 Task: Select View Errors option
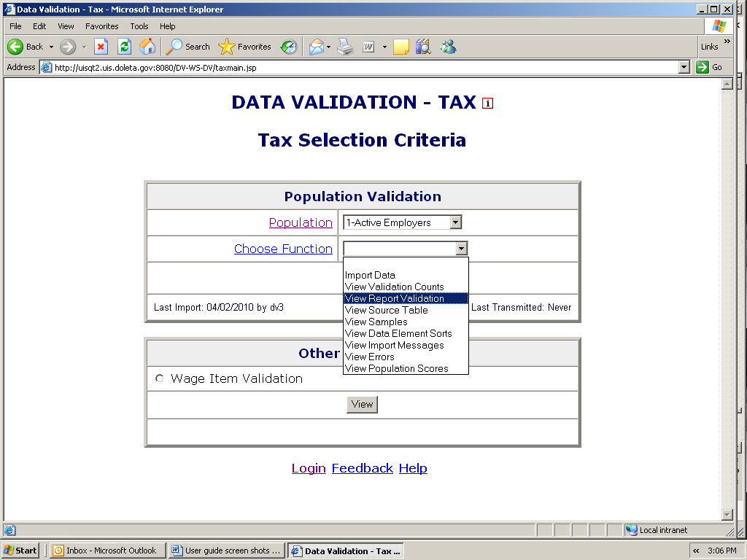pyautogui.click(x=406, y=357)
